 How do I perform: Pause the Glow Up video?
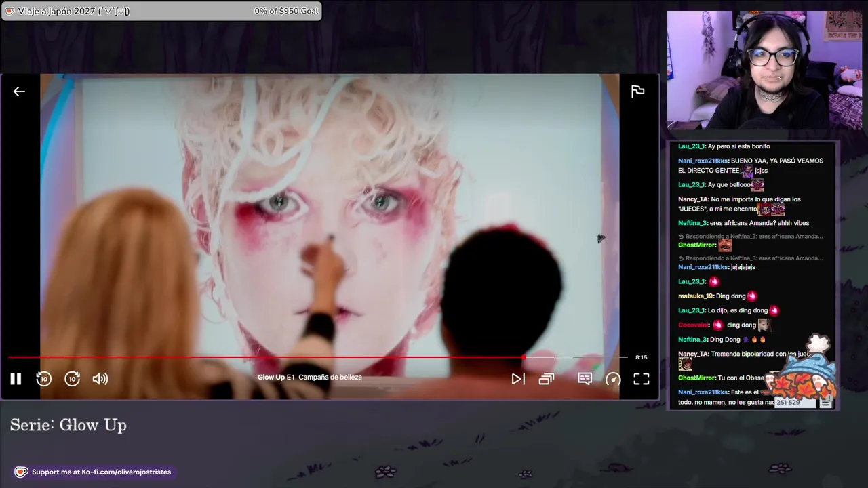16,379
